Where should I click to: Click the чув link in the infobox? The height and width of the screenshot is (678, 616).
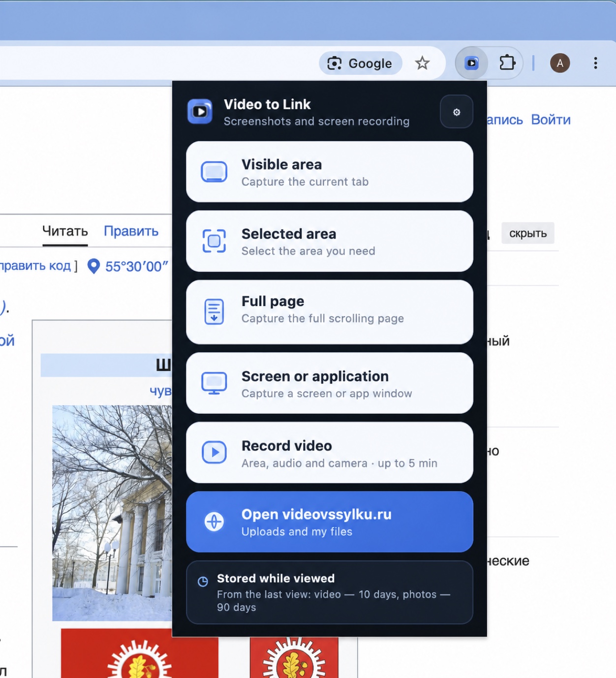tap(161, 391)
